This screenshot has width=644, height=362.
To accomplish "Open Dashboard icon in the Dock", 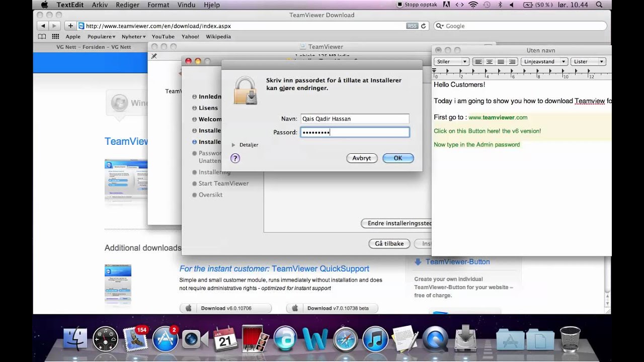I will [x=106, y=339].
